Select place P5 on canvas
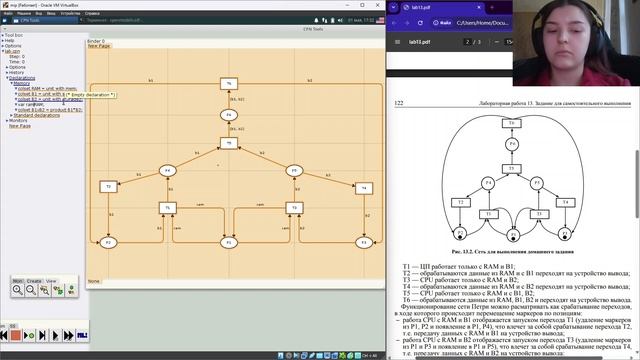 (294, 171)
